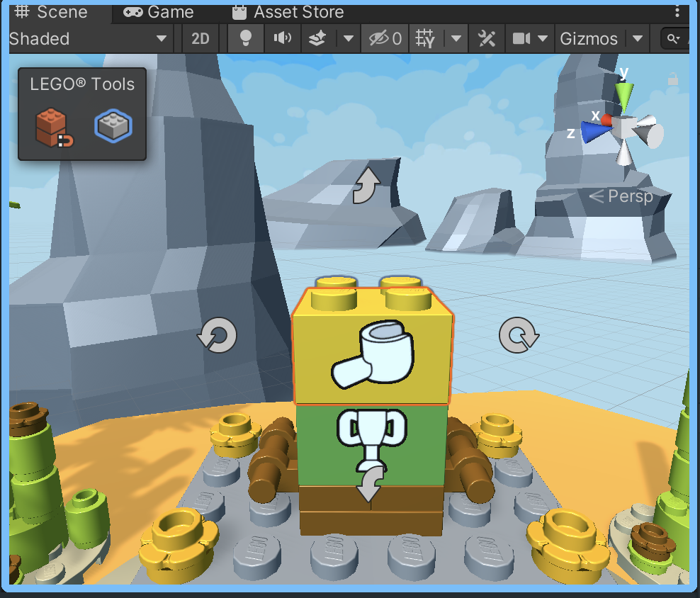Toggle 2D view mode

coord(201,39)
